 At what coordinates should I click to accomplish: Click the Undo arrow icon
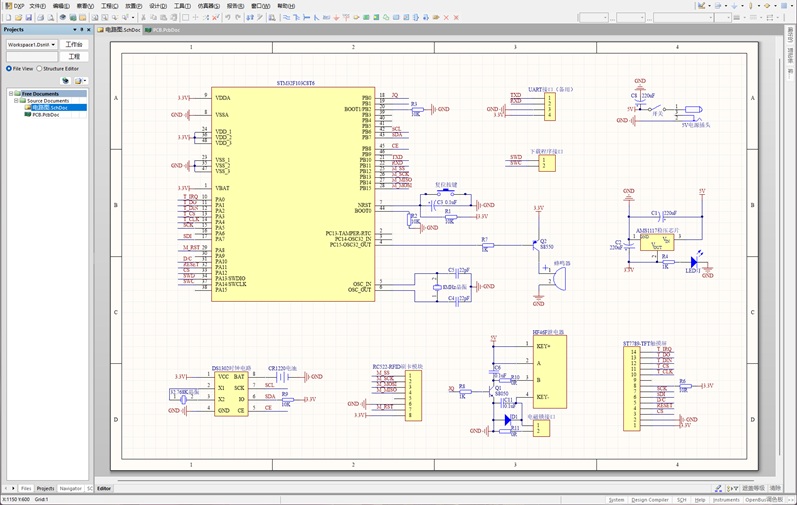(x=228, y=17)
